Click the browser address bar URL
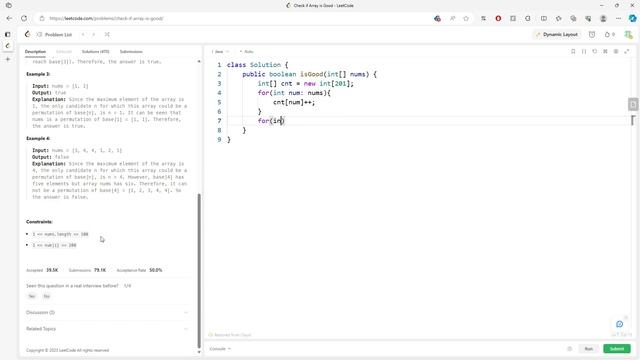This screenshot has height=360, width=640. click(106, 18)
